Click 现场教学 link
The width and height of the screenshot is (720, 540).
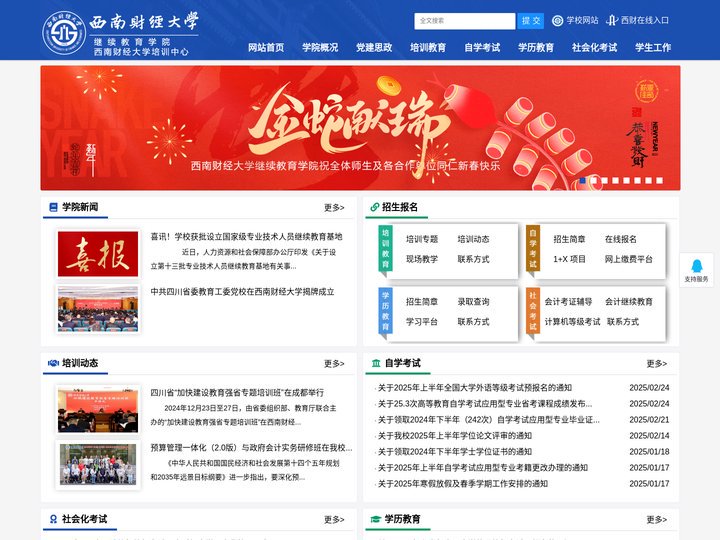tap(422, 259)
